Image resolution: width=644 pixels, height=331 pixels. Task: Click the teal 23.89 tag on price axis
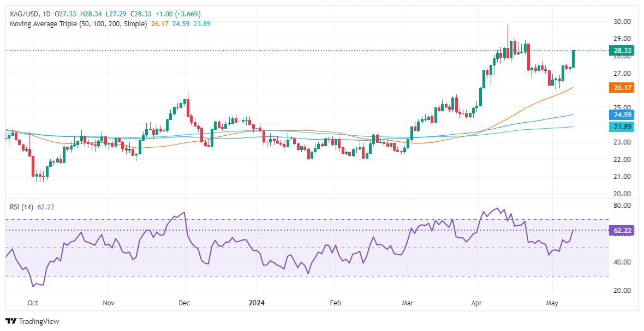622,127
